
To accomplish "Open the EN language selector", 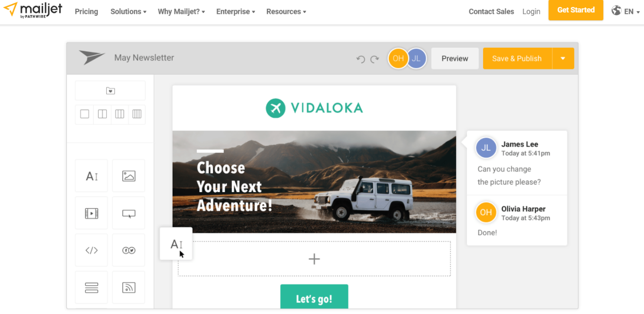I will (x=625, y=11).
